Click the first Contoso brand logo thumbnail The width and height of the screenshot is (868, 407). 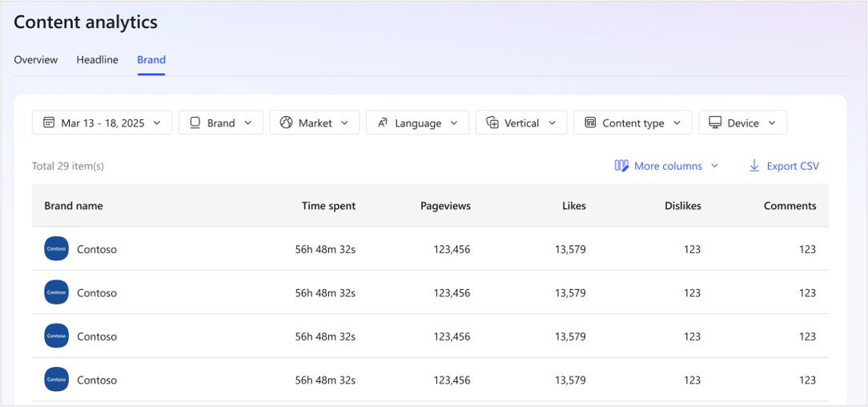tap(56, 249)
